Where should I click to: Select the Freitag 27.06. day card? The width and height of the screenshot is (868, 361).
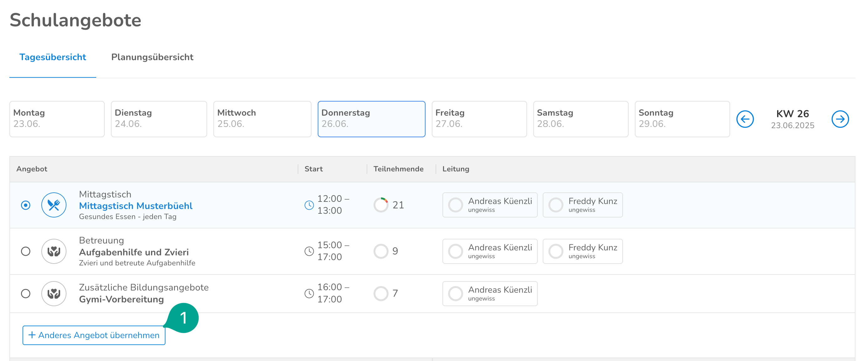(479, 119)
